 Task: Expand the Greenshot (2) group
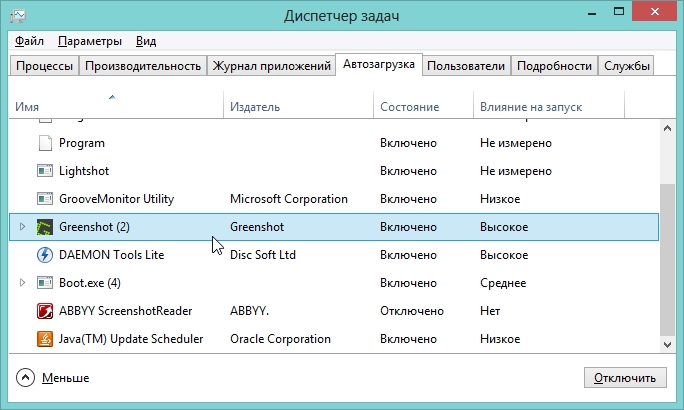[x=22, y=226]
